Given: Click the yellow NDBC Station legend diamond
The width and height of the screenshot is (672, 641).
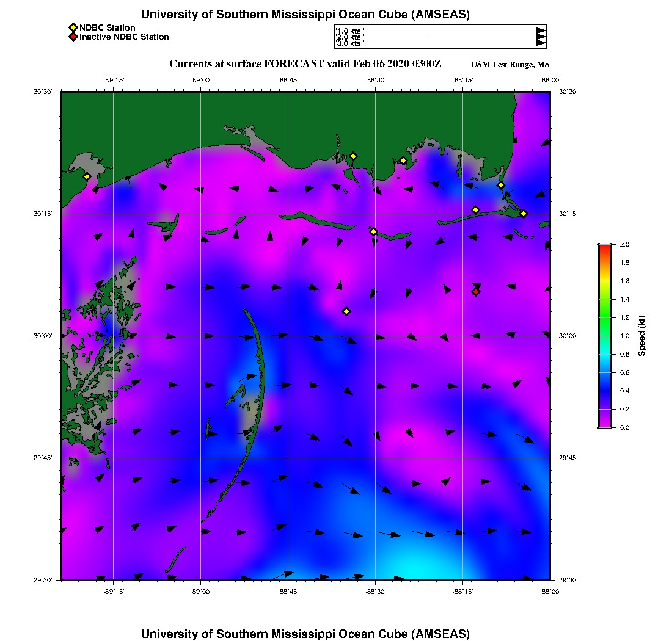Looking at the screenshot, I should [73, 28].
